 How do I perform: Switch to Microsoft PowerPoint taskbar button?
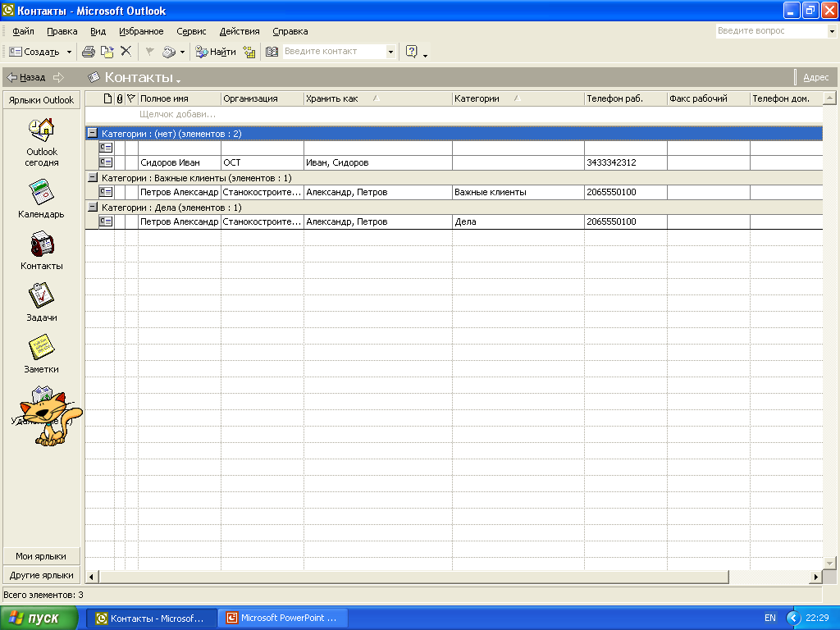(282, 618)
